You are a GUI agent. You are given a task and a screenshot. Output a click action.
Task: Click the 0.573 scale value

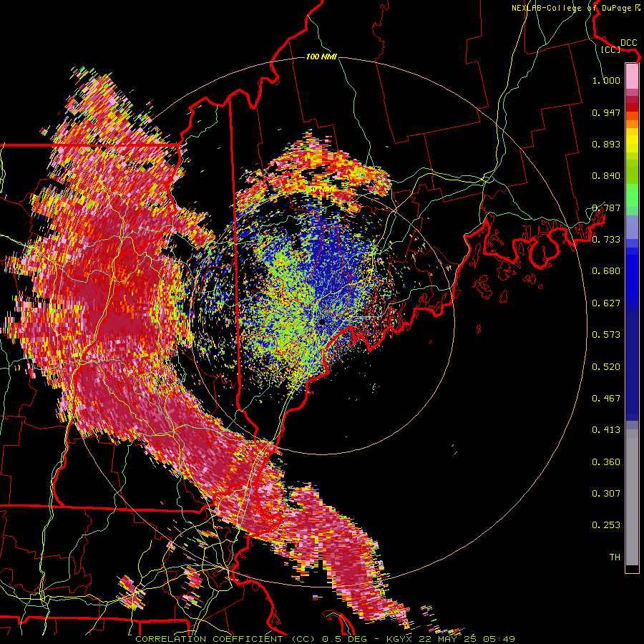(606, 335)
